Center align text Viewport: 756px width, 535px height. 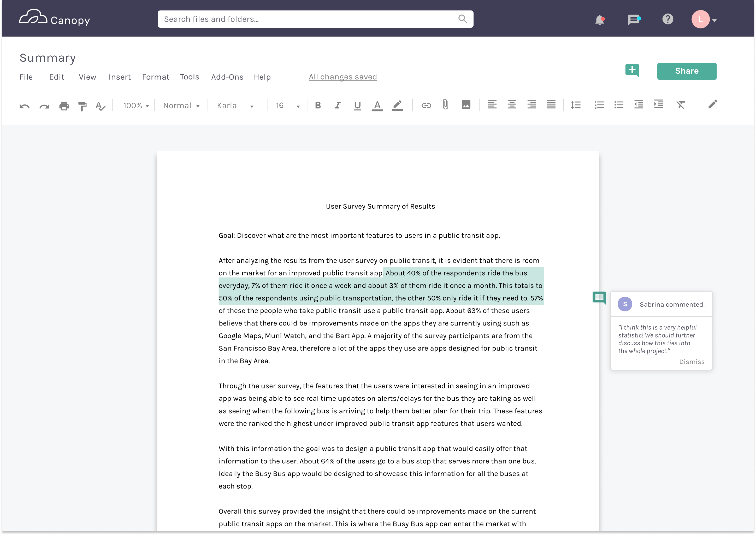click(512, 104)
